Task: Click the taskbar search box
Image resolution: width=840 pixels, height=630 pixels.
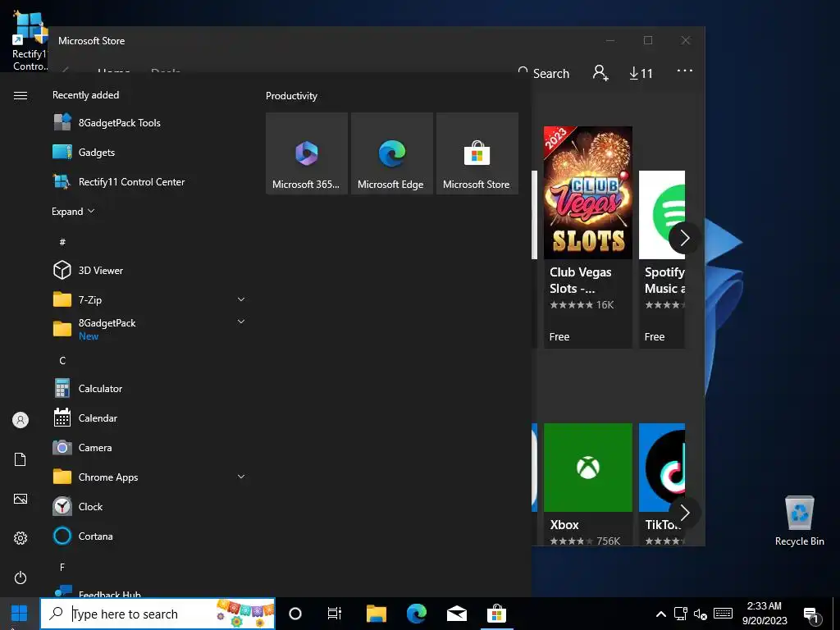Action: tap(158, 614)
